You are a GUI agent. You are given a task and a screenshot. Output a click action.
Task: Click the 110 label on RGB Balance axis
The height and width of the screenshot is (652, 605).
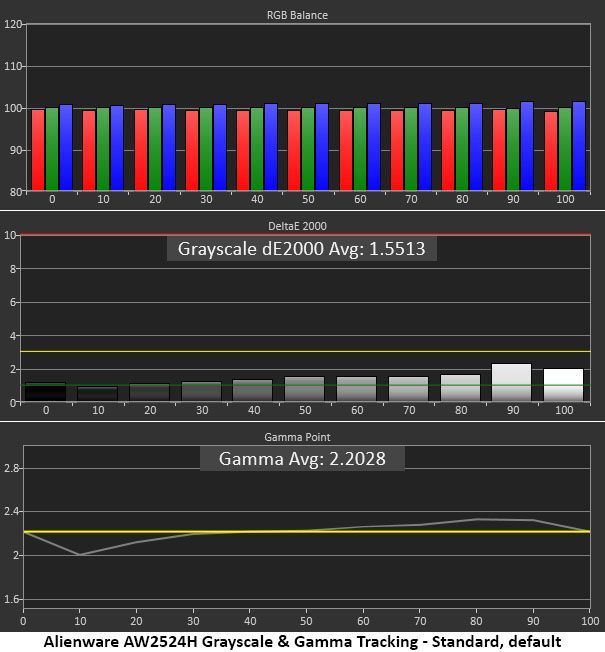[13, 66]
